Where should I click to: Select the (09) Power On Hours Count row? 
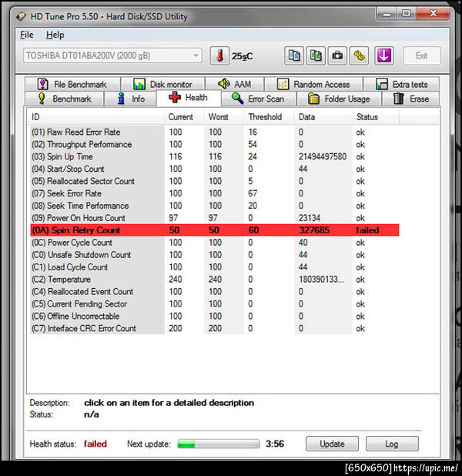215,218
